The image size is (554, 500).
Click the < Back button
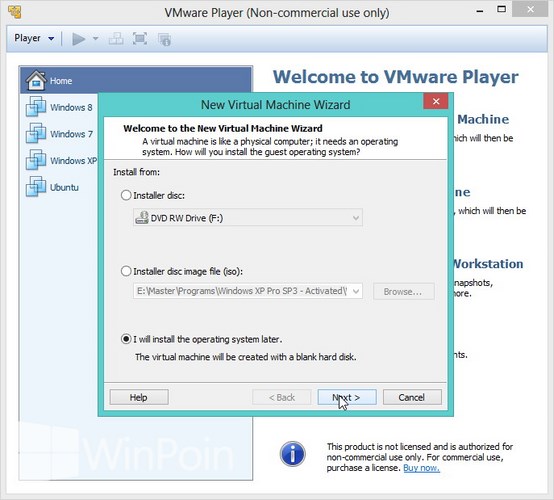(x=282, y=397)
